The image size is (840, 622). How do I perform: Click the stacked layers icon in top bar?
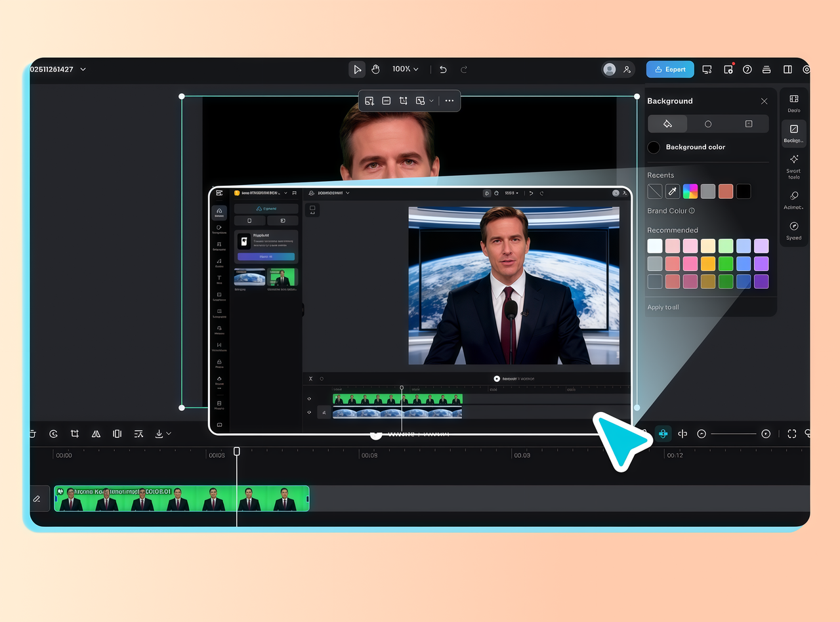(x=766, y=70)
